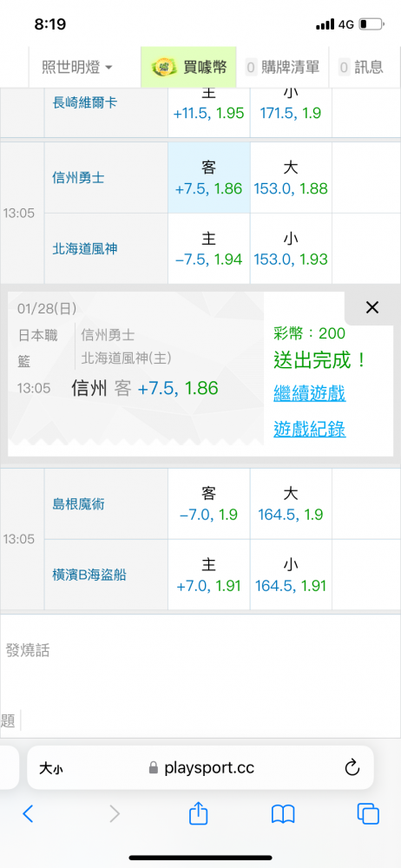Open the 橫濱B海盜船 team link
Image resolution: width=401 pixels, height=868 pixels.
click(x=89, y=575)
